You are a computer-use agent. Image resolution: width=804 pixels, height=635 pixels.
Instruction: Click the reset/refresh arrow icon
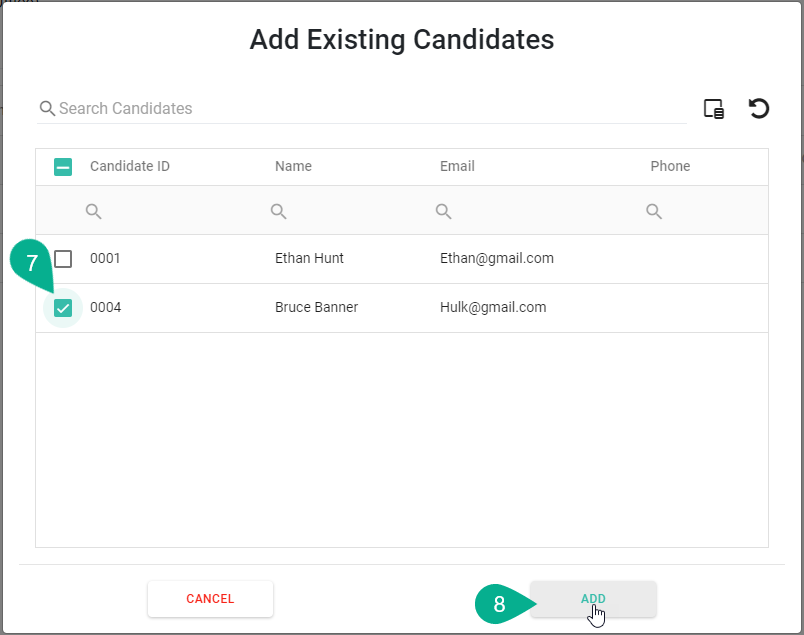(759, 108)
